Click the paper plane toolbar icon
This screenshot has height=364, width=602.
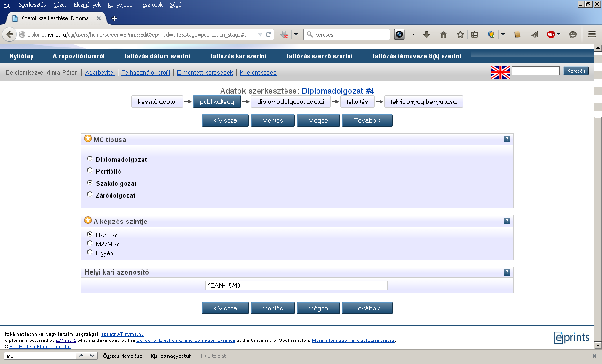[x=534, y=34]
